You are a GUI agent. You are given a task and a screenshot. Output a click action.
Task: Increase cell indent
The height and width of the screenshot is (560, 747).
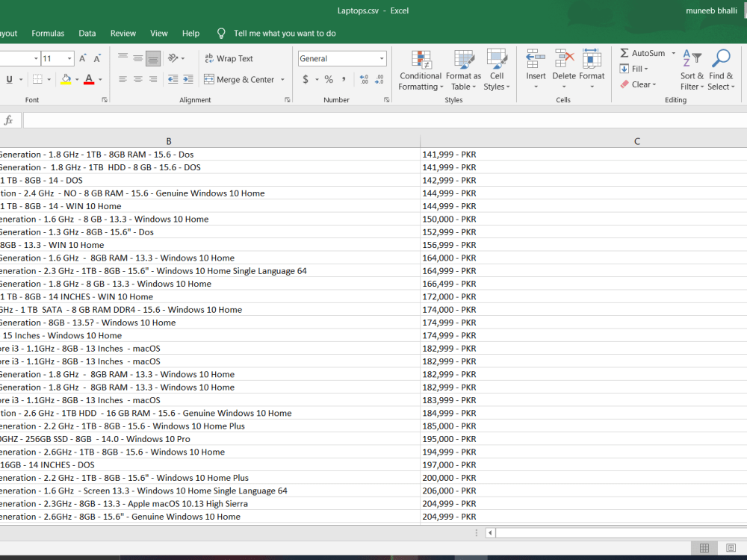point(188,79)
